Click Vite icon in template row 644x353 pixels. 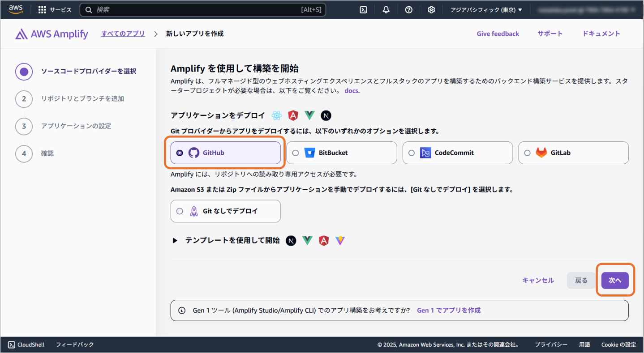(x=340, y=241)
